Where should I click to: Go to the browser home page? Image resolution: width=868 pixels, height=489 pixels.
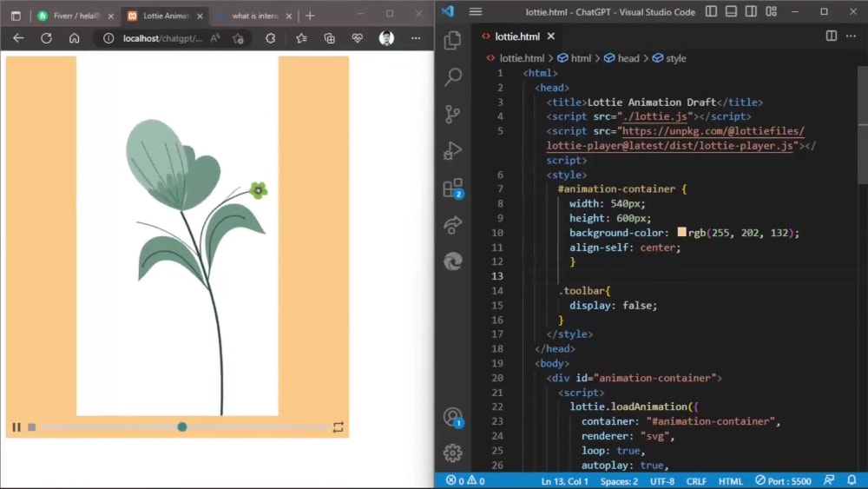(74, 38)
